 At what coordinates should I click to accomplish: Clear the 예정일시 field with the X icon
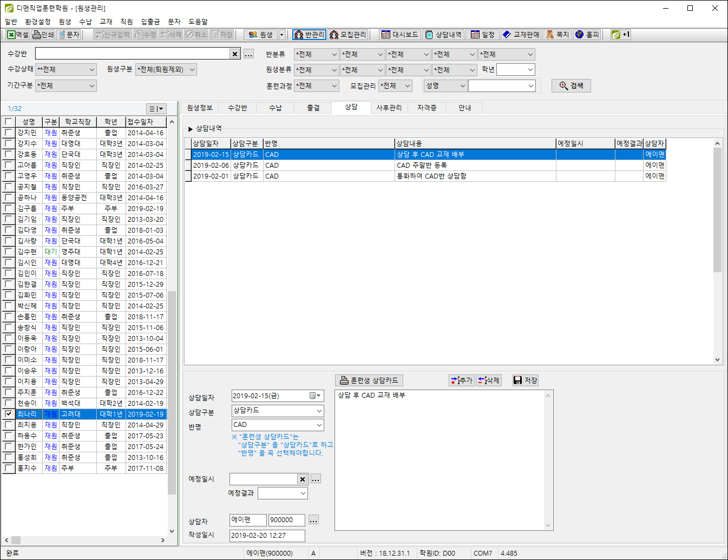point(302,479)
